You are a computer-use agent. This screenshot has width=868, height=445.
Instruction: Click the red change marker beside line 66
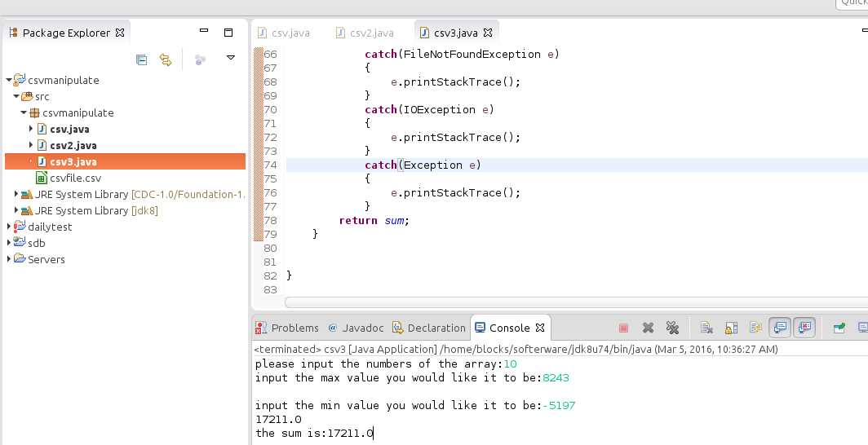(258, 54)
